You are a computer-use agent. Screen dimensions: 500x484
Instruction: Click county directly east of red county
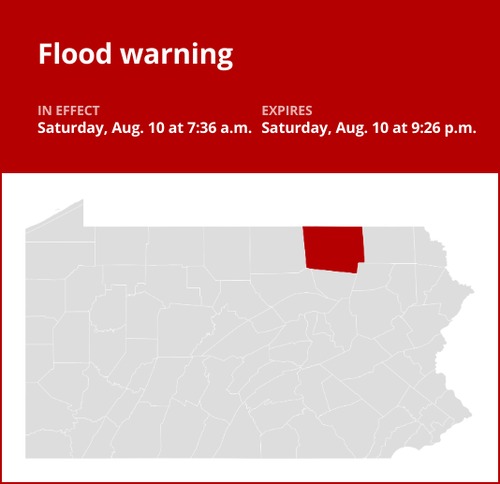point(388,245)
